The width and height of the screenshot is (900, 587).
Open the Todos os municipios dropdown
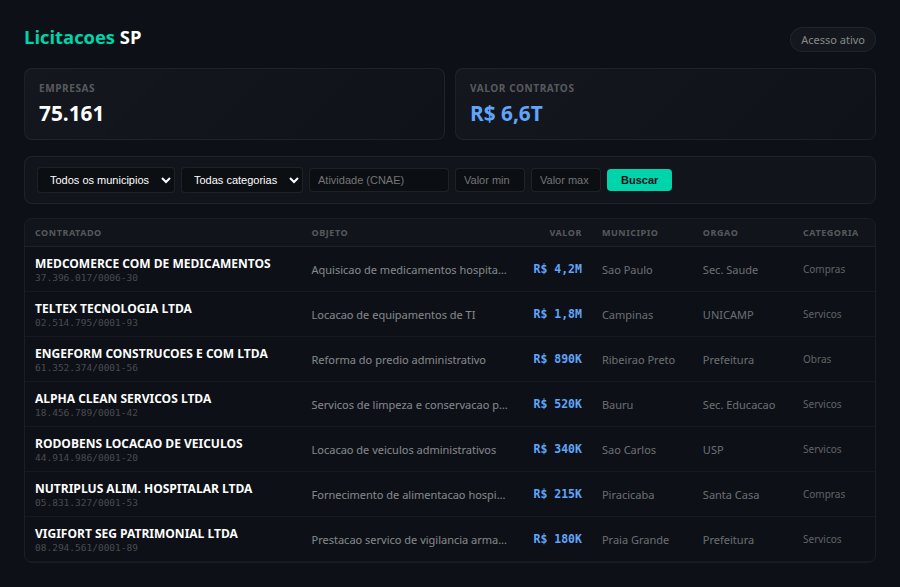click(106, 180)
